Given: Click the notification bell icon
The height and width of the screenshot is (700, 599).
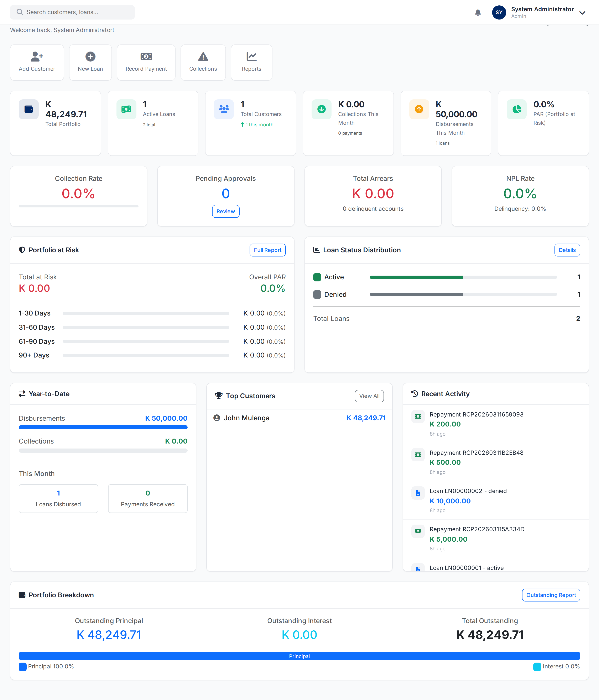Looking at the screenshot, I should 478,12.
